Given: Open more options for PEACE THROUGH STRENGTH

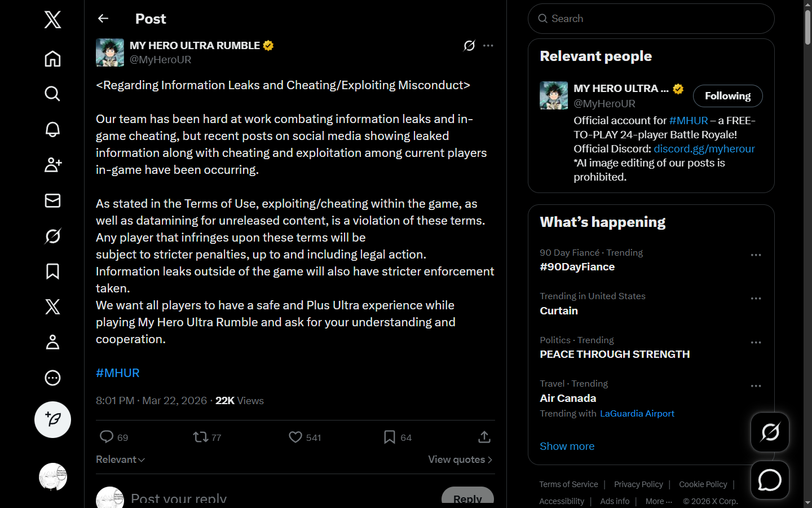Looking at the screenshot, I should pos(756,343).
